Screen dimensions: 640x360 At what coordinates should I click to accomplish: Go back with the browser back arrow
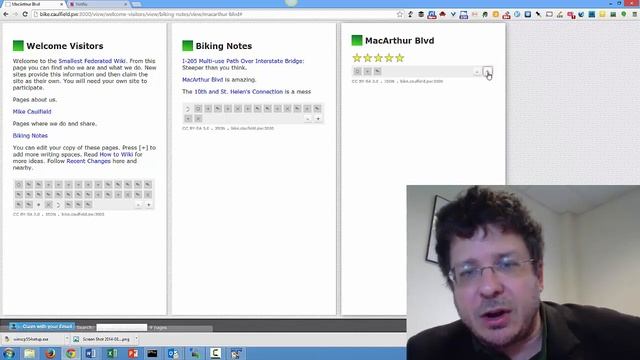(6, 14)
